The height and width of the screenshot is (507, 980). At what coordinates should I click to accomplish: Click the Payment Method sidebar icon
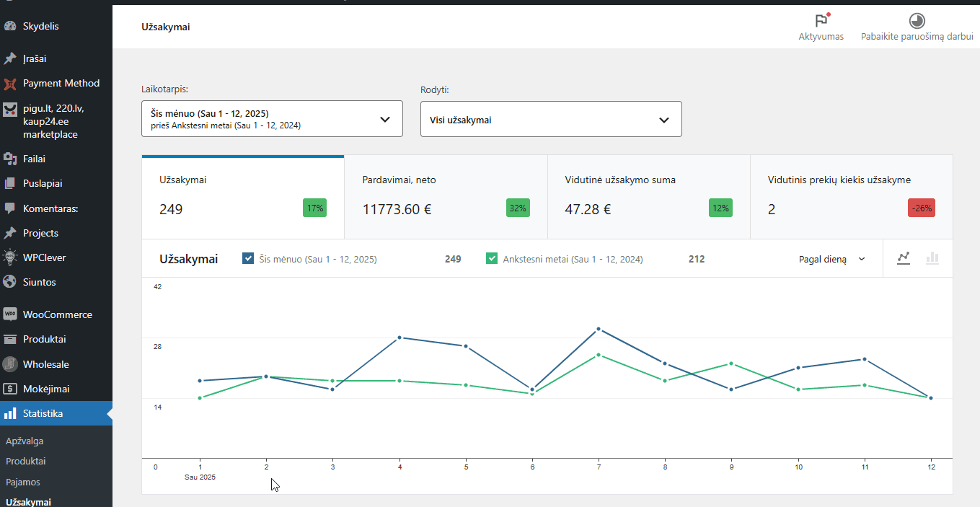click(10, 84)
